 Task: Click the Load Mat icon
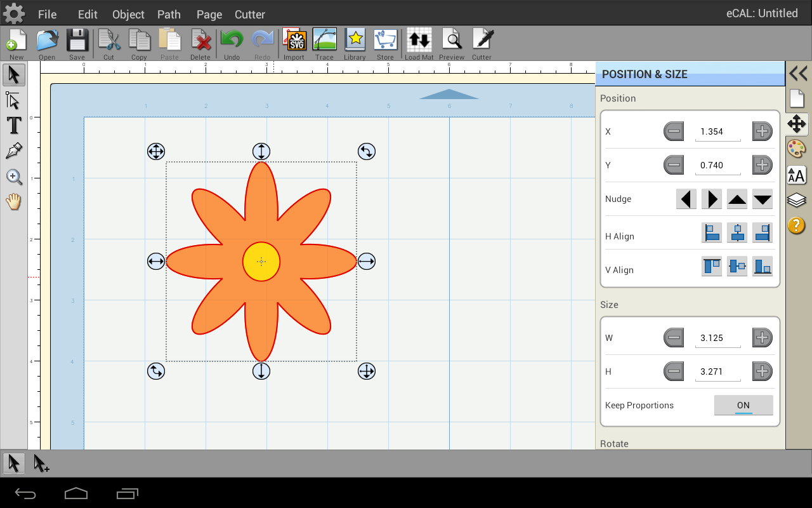pos(419,42)
